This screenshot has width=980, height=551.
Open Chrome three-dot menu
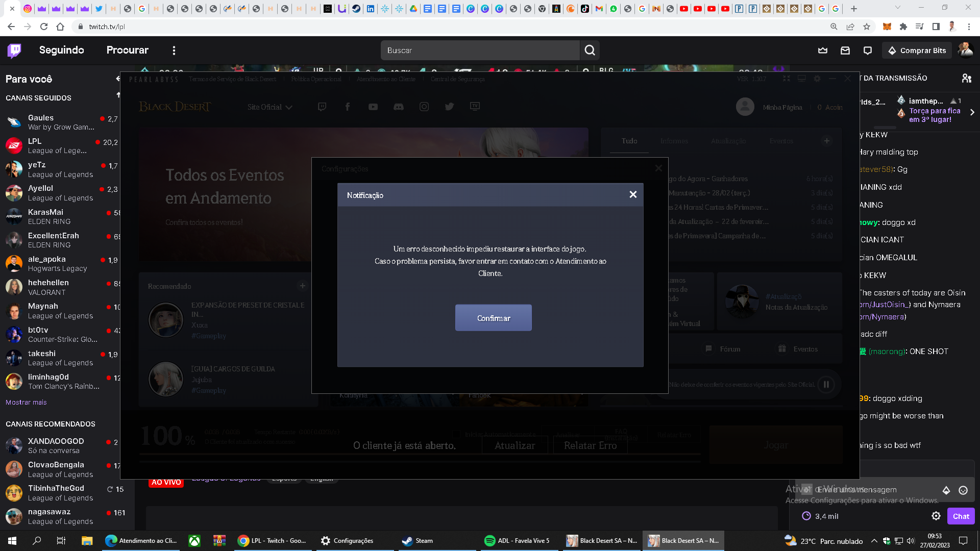point(969,27)
